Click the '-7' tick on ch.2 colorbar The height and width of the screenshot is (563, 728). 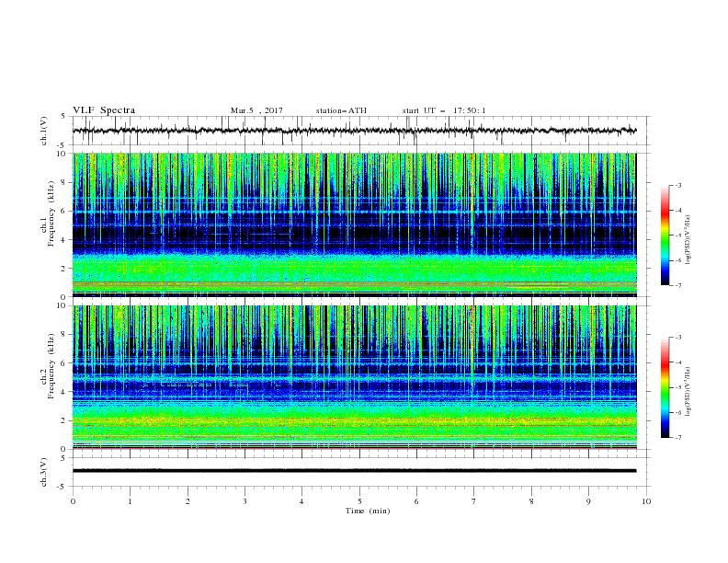coord(677,437)
